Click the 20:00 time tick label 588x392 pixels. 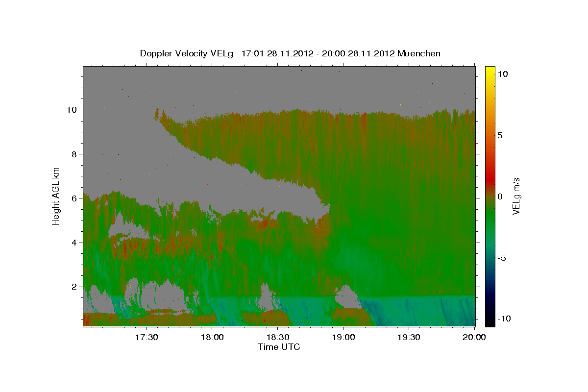474,338
